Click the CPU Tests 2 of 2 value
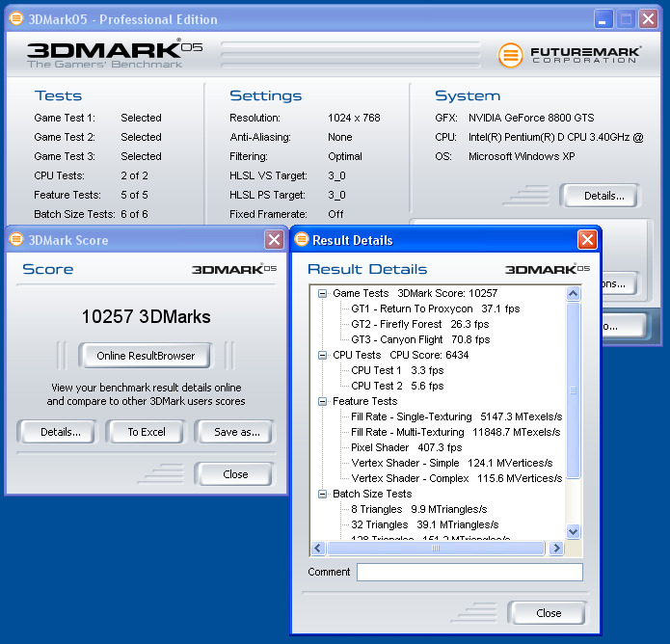The image size is (670, 644). [x=134, y=175]
